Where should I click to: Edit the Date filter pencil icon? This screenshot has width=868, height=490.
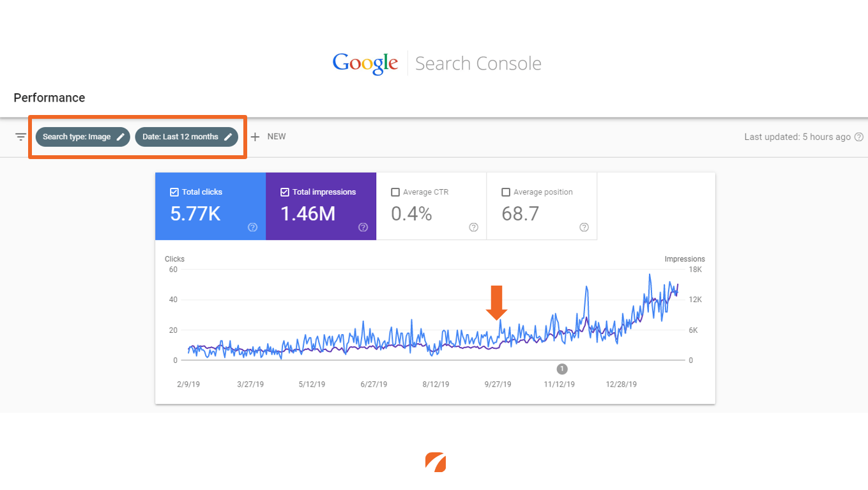(228, 137)
